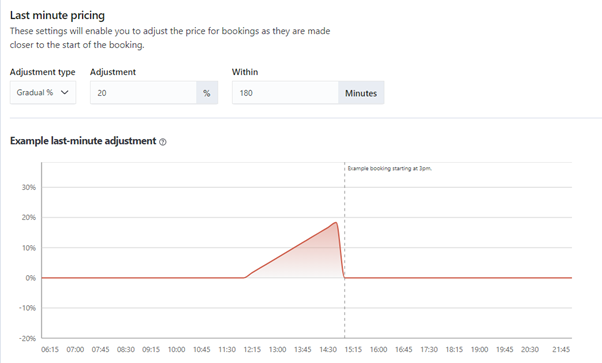Click the Adjustment input field with value 20

[x=143, y=93]
